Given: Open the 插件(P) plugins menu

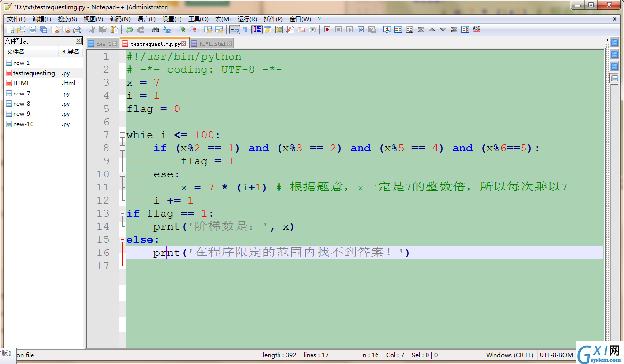Looking at the screenshot, I should [x=273, y=19].
